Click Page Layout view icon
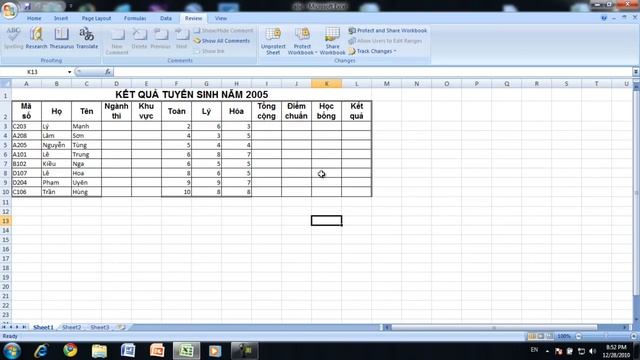 click(x=541, y=336)
